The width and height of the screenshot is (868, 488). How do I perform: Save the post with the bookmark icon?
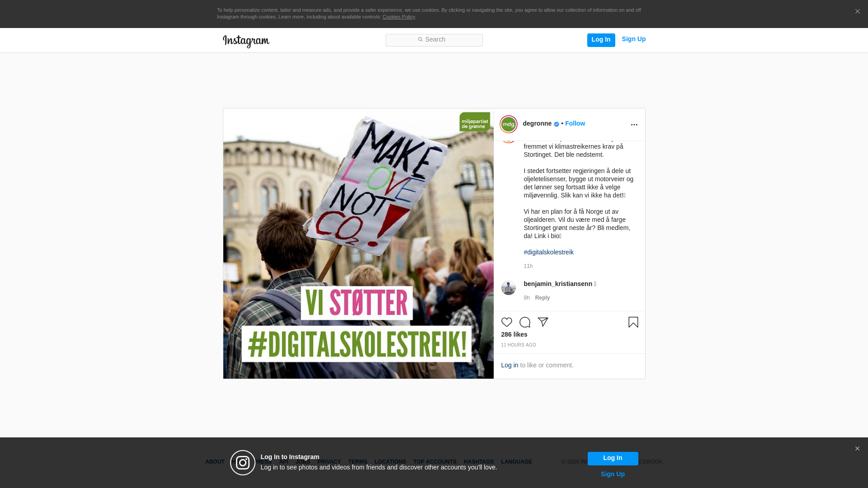[633, 322]
